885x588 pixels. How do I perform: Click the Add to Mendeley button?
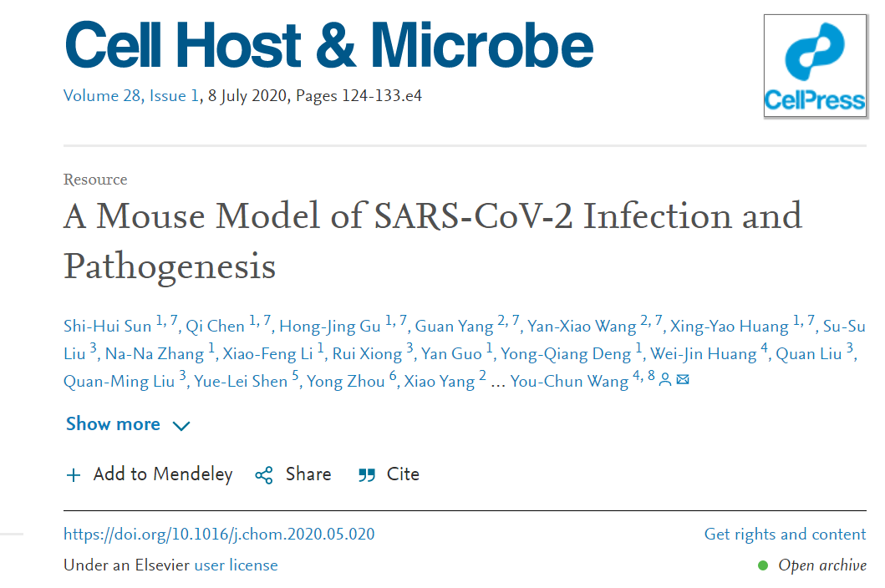point(149,475)
